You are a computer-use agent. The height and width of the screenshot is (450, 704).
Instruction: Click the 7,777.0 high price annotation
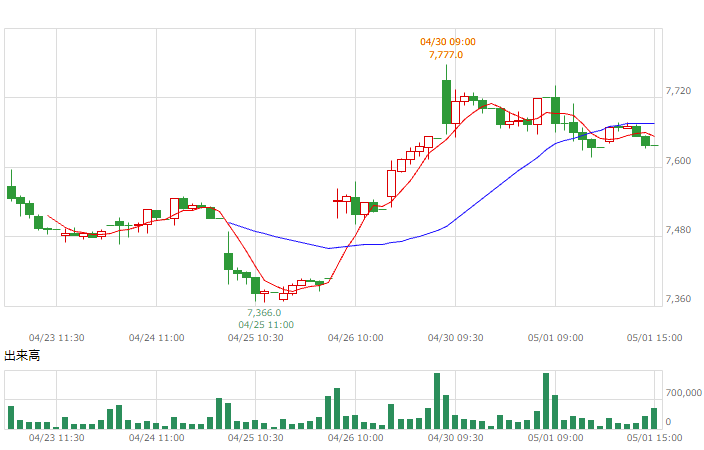point(446,55)
